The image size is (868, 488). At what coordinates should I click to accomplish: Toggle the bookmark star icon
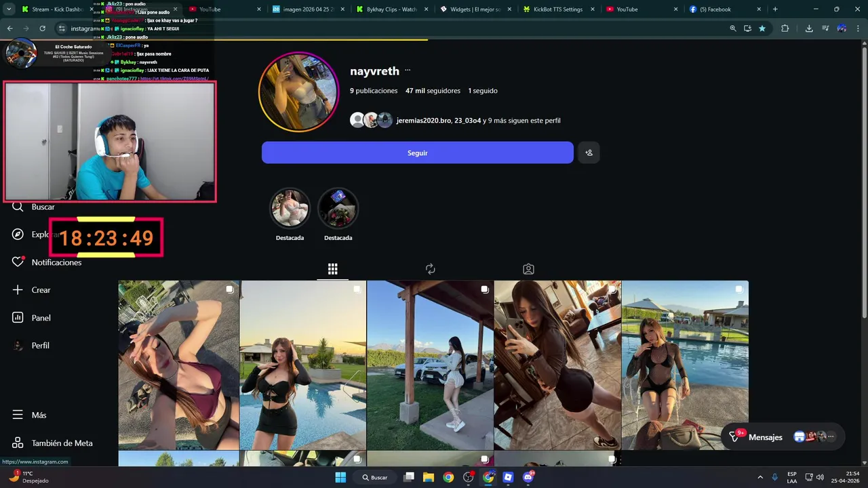pyautogui.click(x=762, y=28)
